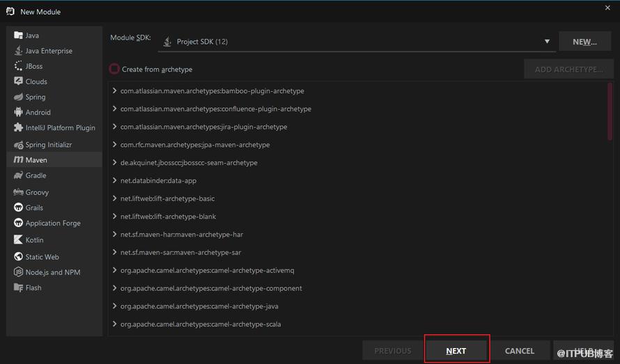Click the PREVIOUS button
The height and width of the screenshot is (364, 620).
pyautogui.click(x=393, y=351)
